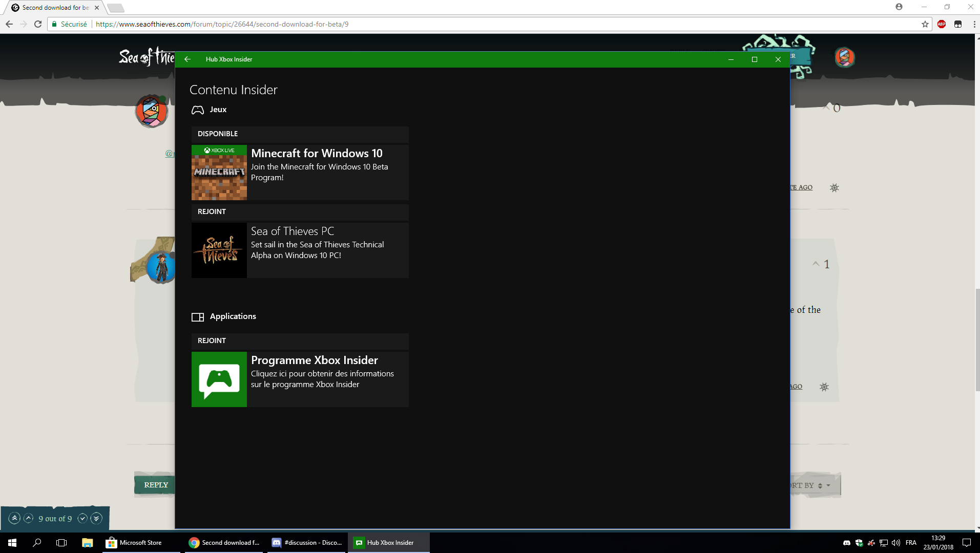Image resolution: width=980 pixels, height=553 pixels.
Task: Open the clock and calendar flyout
Action: click(x=939, y=543)
